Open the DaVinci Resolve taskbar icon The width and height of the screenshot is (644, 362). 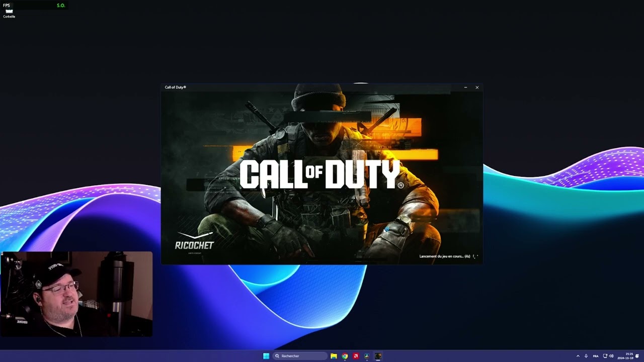367,356
